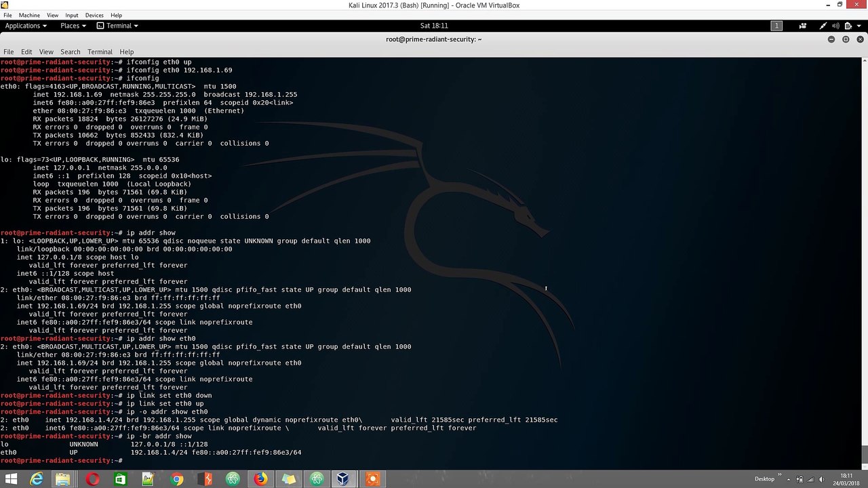Click 'eth0 UP 192.168.1.4/24' output row
This screenshot has height=488, width=868.
pos(151,452)
